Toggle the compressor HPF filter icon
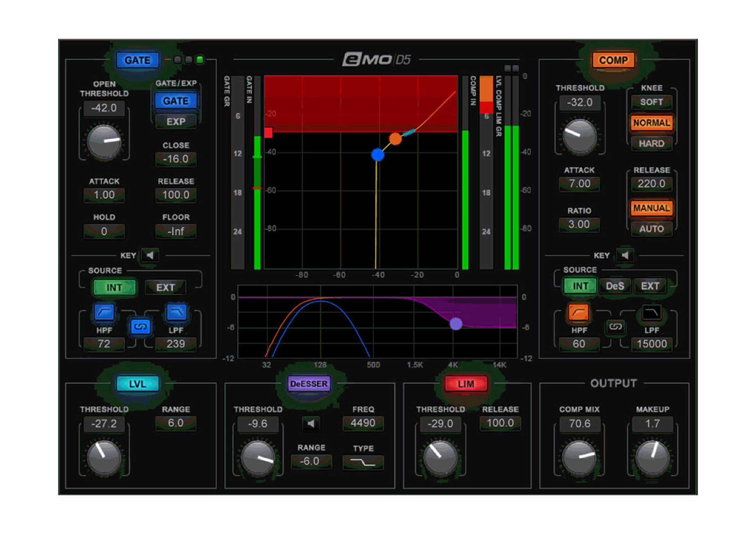Image resolution: width=756 pixels, height=536 pixels. point(578,312)
